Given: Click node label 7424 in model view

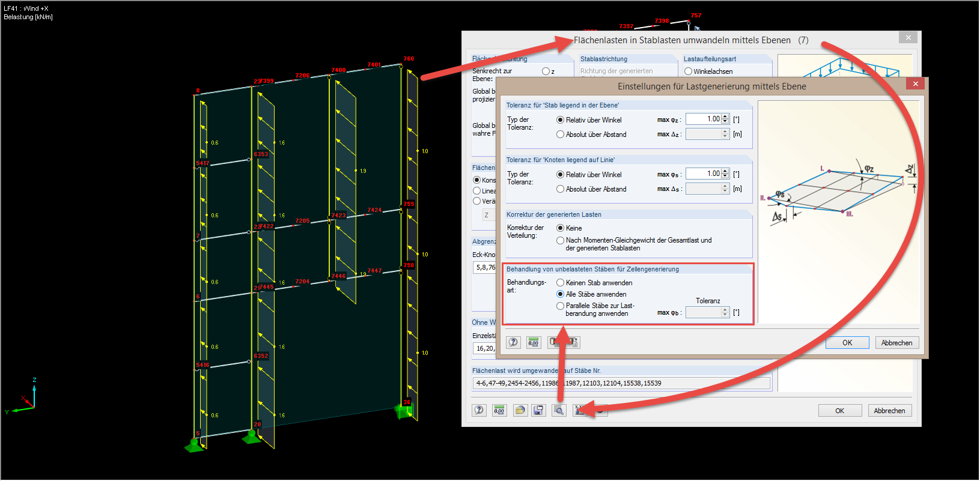Looking at the screenshot, I should [x=374, y=210].
